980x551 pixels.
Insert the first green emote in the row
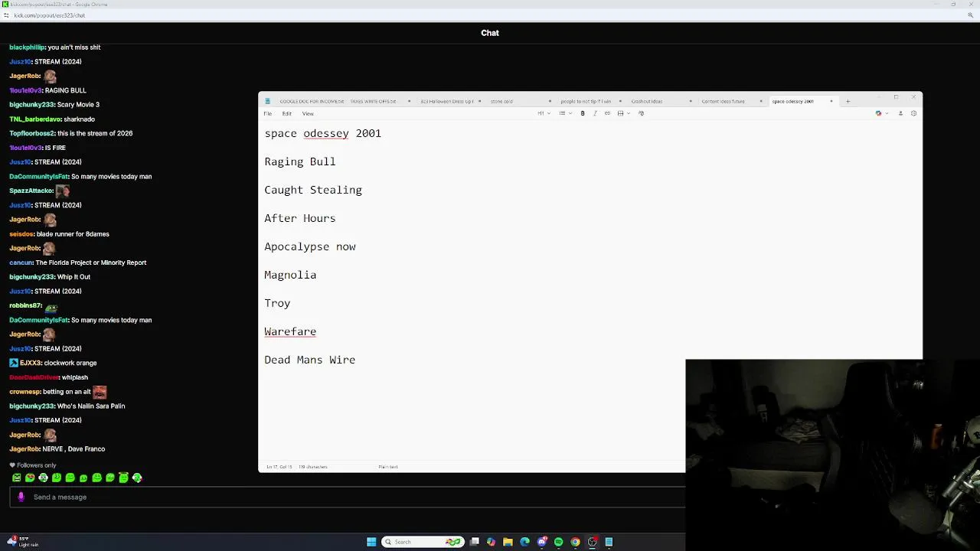click(16, 478)
